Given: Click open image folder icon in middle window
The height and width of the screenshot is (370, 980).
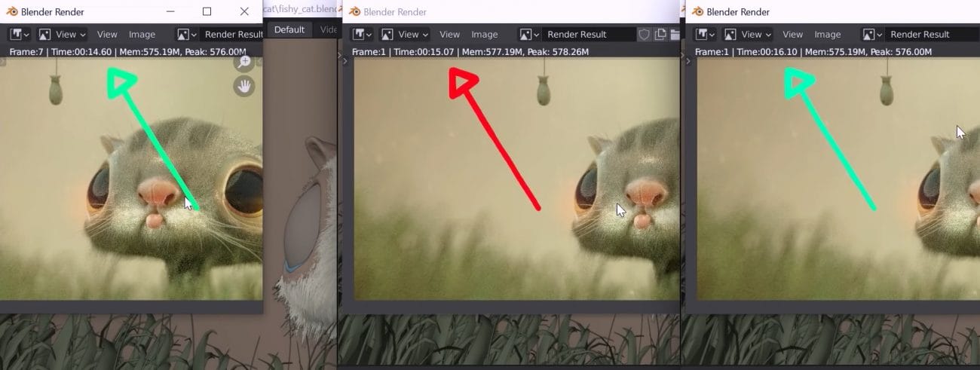Looking at the screenshot, I should coord(675,34).
